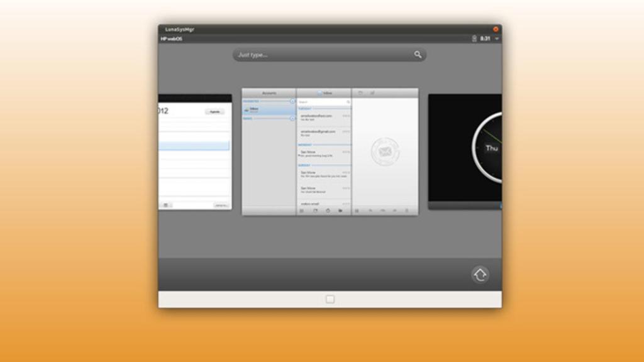Tap the home button below the emulator screen

330,300
